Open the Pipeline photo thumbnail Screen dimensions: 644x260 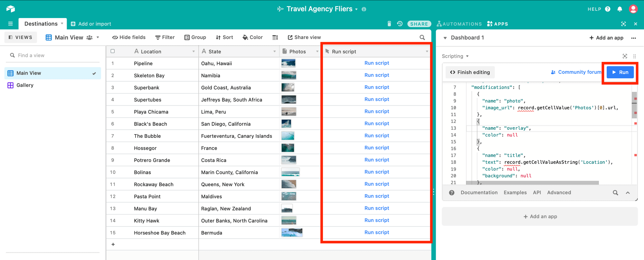click(288, 63)
